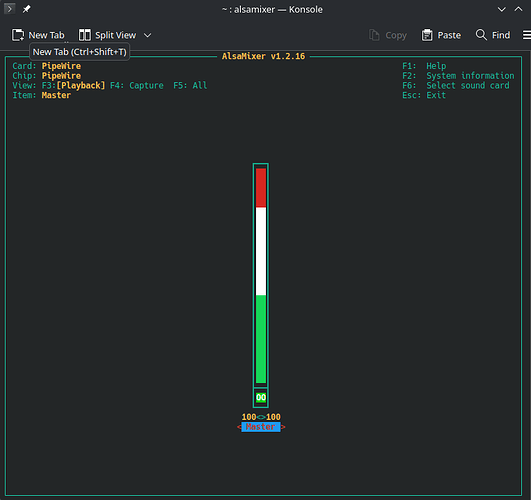Click 'F2: System information' text
Image resolution: width=531 pixels, height=500 pixels.
click(x=458, y=76)
